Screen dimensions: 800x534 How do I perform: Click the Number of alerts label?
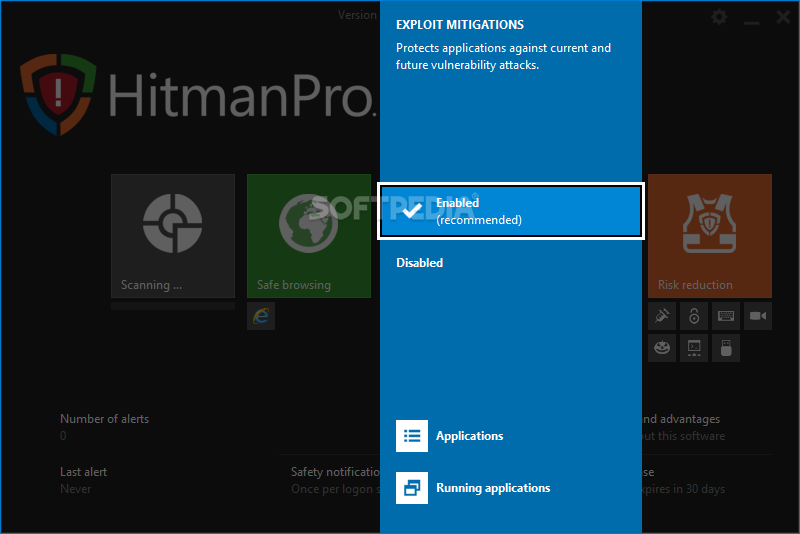[105, 419]
